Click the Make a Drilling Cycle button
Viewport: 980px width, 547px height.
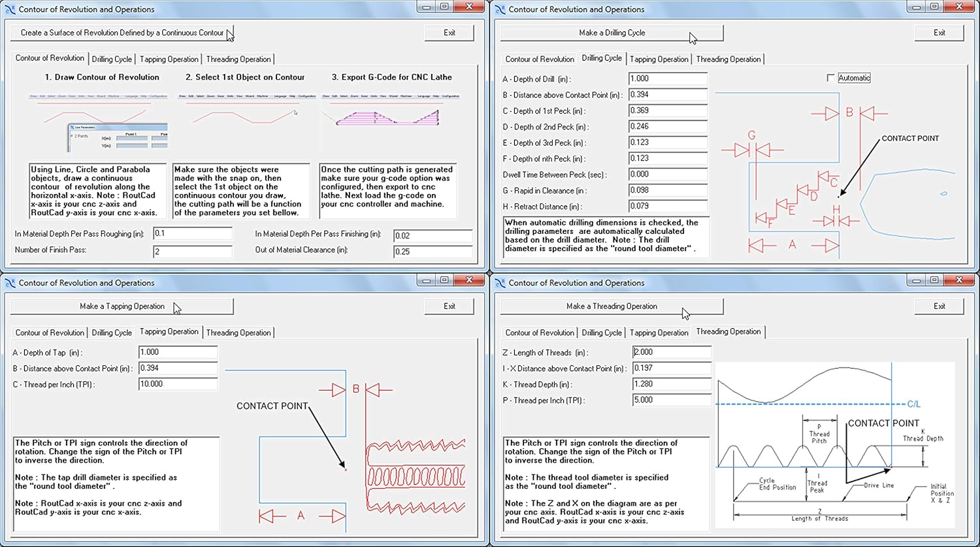pyautogui.click(x=612, y=33)
